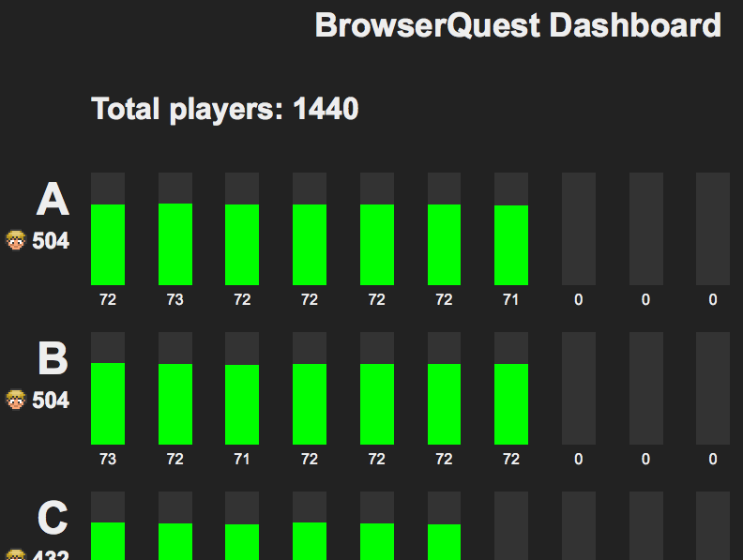
Task: Click the 71 value label in row B
Action: coord(242,459)
